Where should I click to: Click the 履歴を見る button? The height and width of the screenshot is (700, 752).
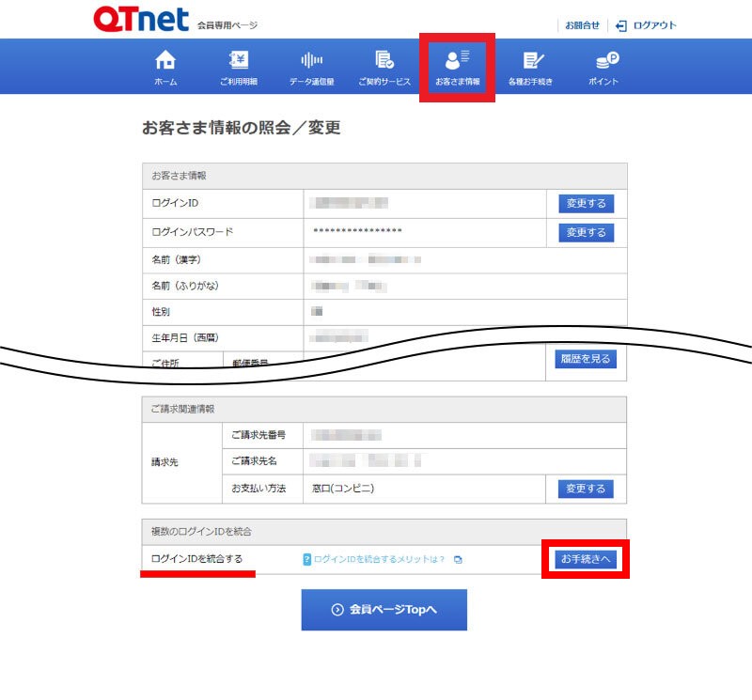(x=586, y=359)
